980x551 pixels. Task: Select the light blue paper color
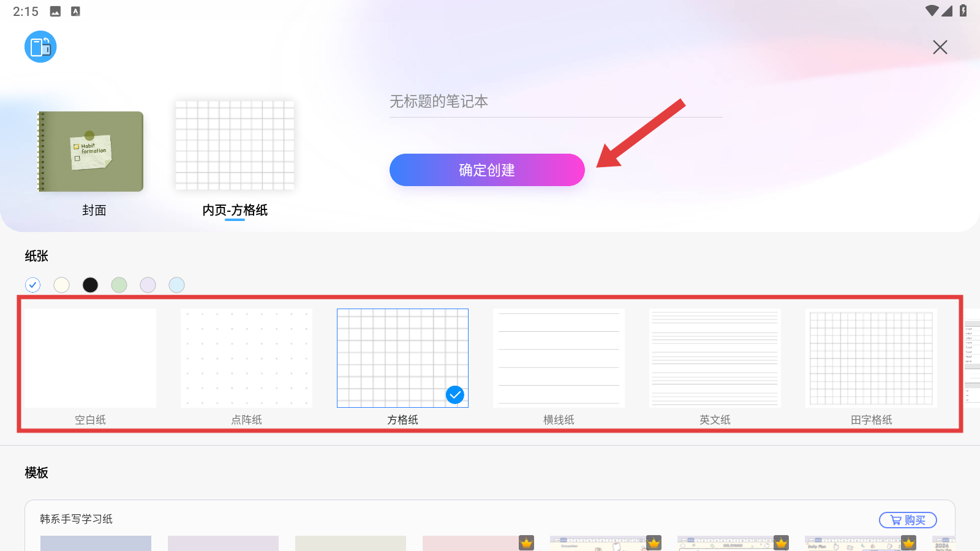(x=177, y=285)
